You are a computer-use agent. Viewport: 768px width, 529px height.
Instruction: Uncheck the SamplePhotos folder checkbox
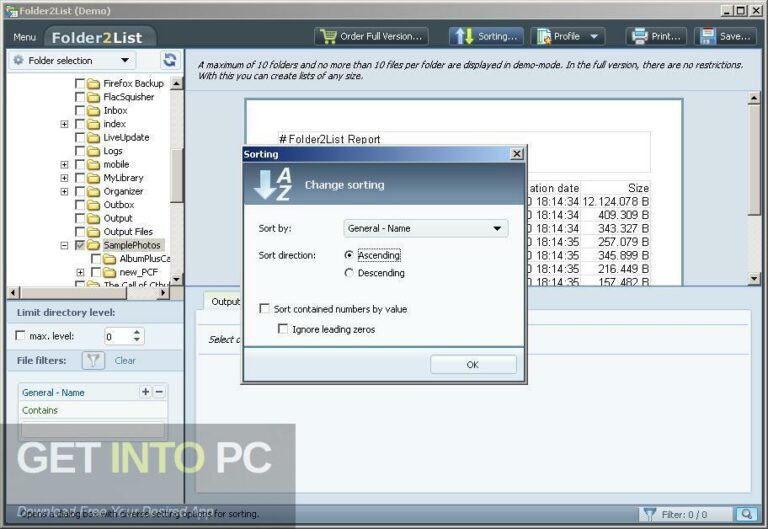[80, 245]
